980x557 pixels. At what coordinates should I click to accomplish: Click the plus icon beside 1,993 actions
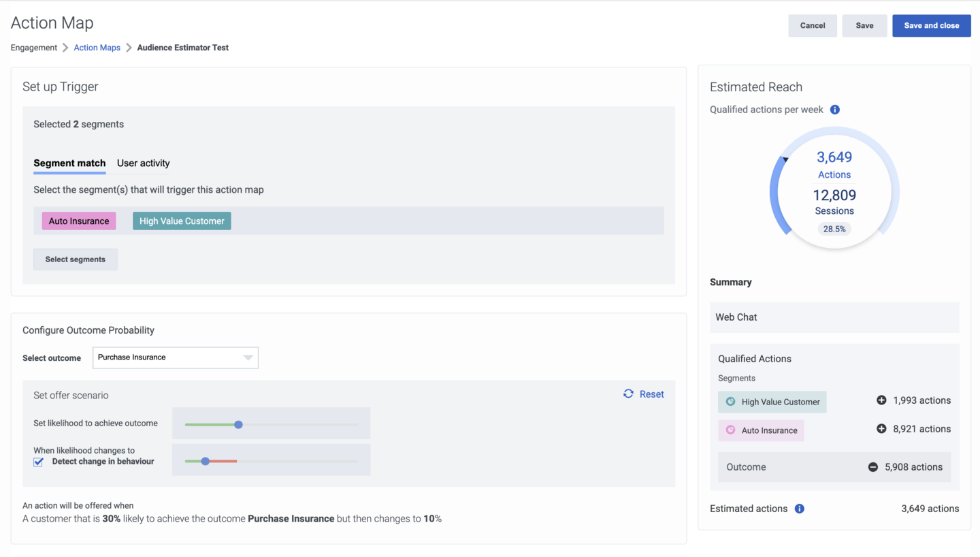pos(881,400)
